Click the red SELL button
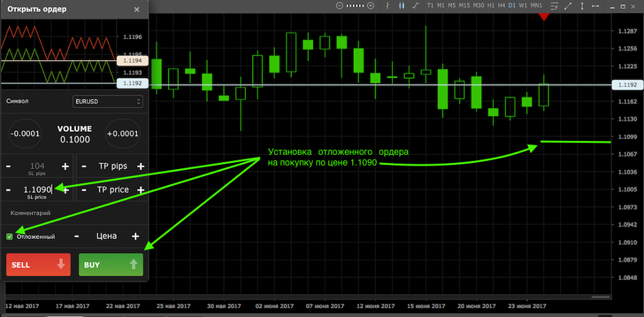Viewport: 644px width, 317px height. coord(38,264)
